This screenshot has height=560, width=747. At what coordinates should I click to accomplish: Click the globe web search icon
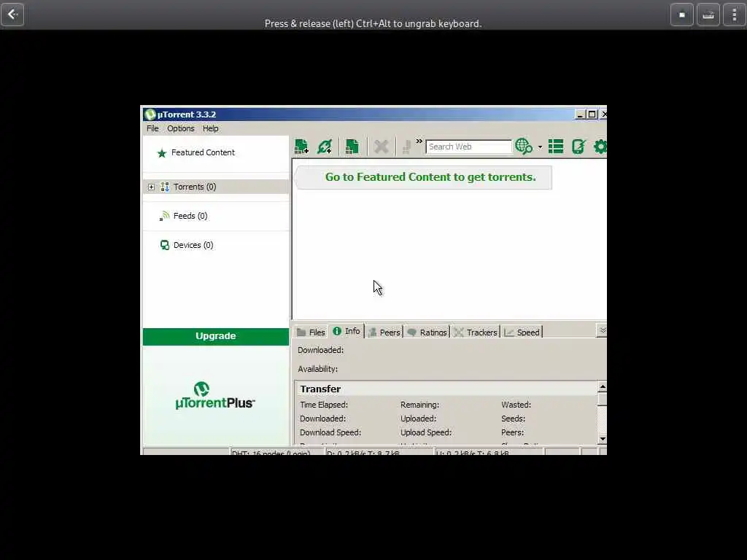[524, 146]
